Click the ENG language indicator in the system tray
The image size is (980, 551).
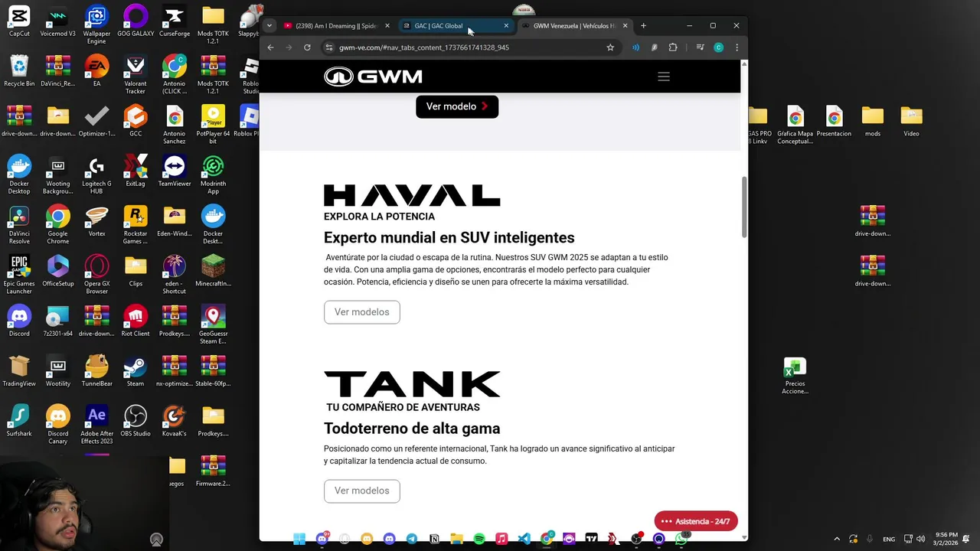pyautogui.click(x=889, y=539)
